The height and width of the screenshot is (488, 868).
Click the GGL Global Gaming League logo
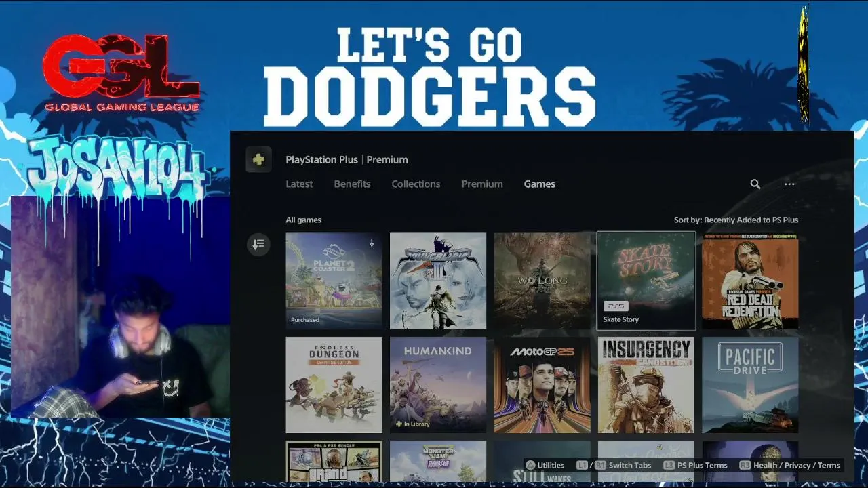point(121,73)
